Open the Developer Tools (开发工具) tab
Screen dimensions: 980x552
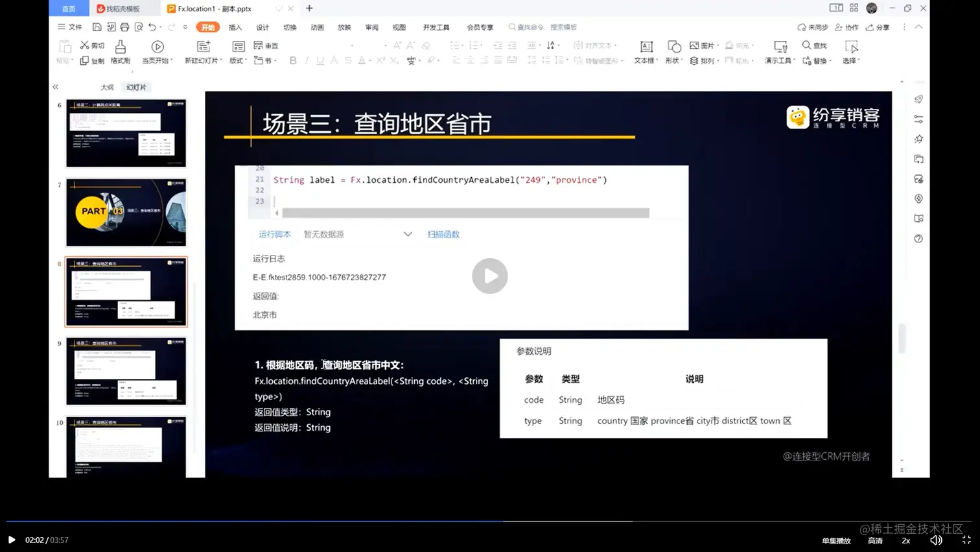coord(436,27)
